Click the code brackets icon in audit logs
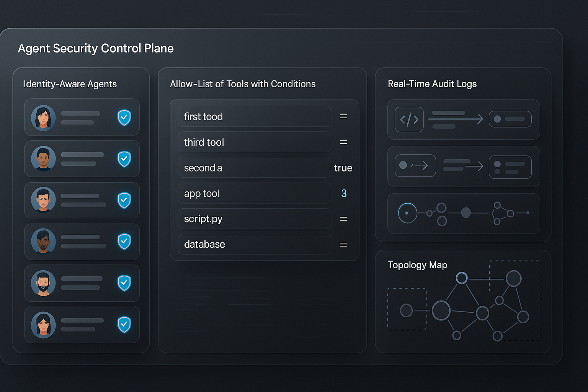The height and width of the screenshot is (392, 588). [x=409, y=119]
